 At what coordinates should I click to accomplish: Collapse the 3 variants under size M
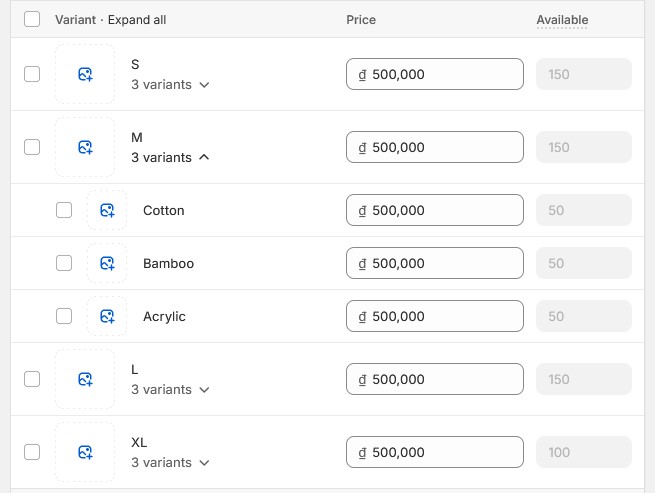[x=170, y=158]
